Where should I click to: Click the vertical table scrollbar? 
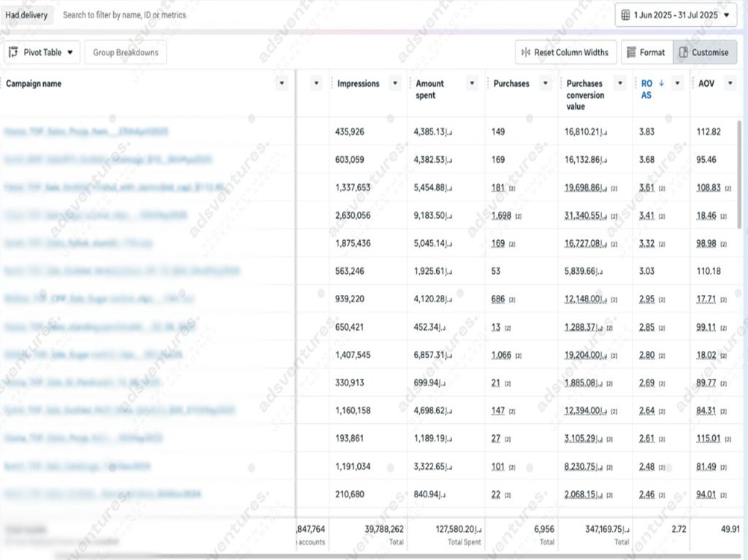pos(740,175)
